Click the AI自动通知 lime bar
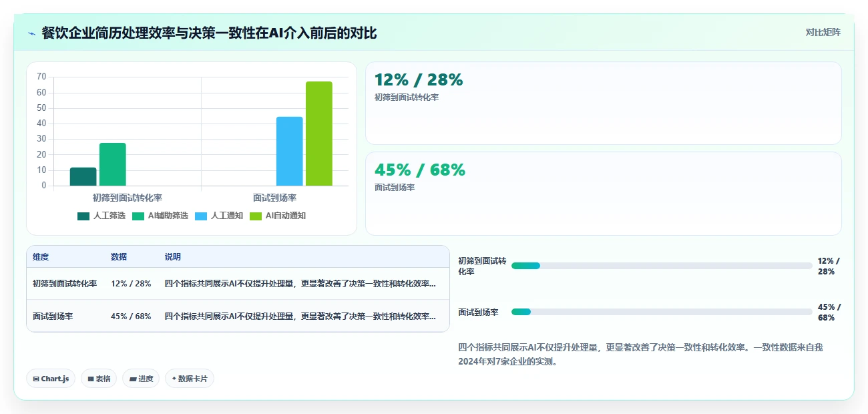The width and height of the screenshot is (868, 414). click(x=319, y=134)
